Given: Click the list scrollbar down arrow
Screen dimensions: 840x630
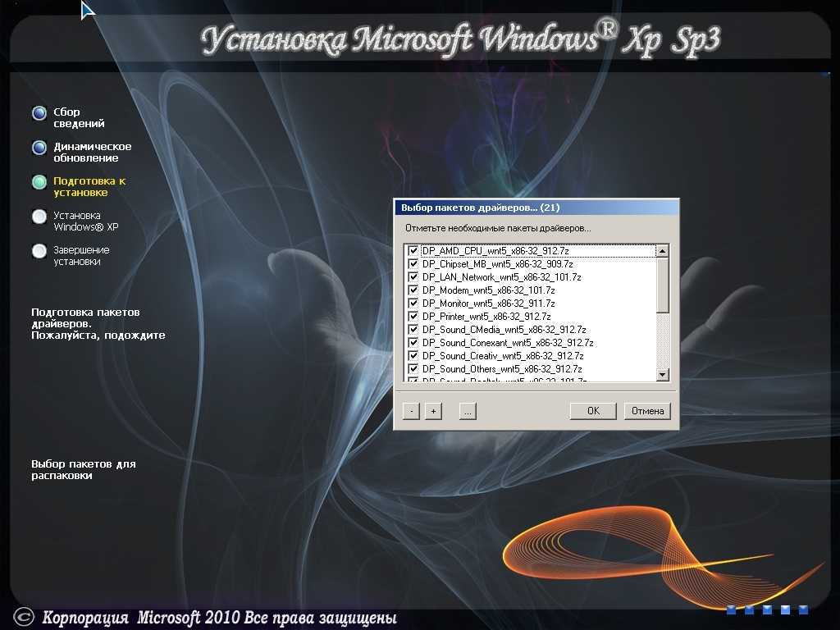Looking at the screenshot, I should 663,374.
